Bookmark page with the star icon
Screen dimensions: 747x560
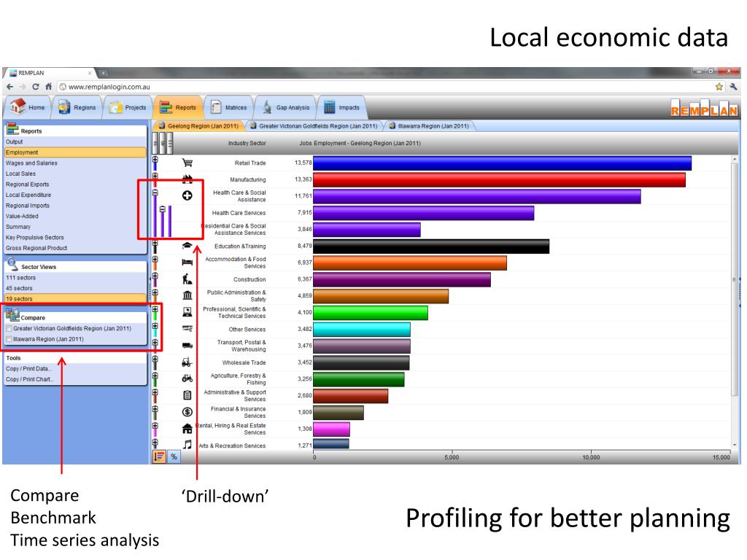coord(719,87)
